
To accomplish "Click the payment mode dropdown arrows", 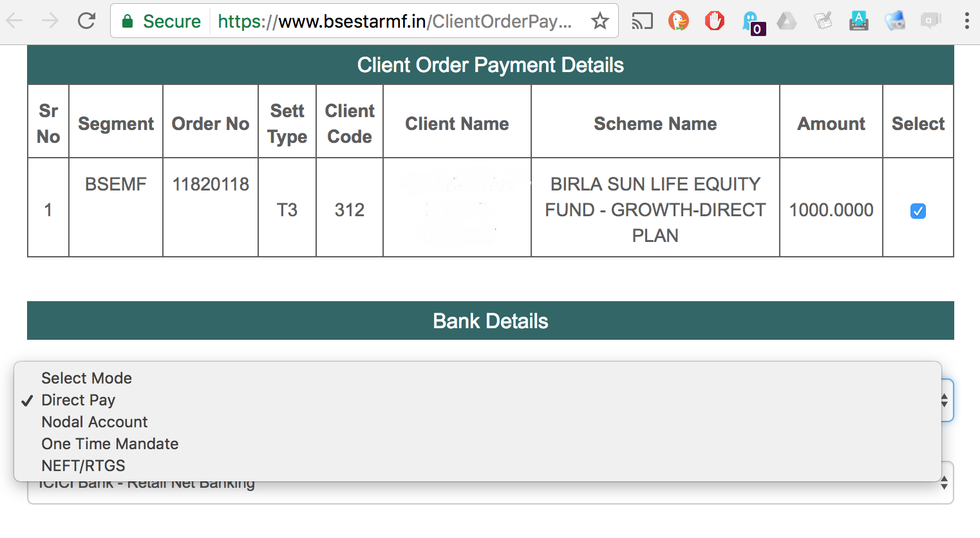I will click(945, 400).
